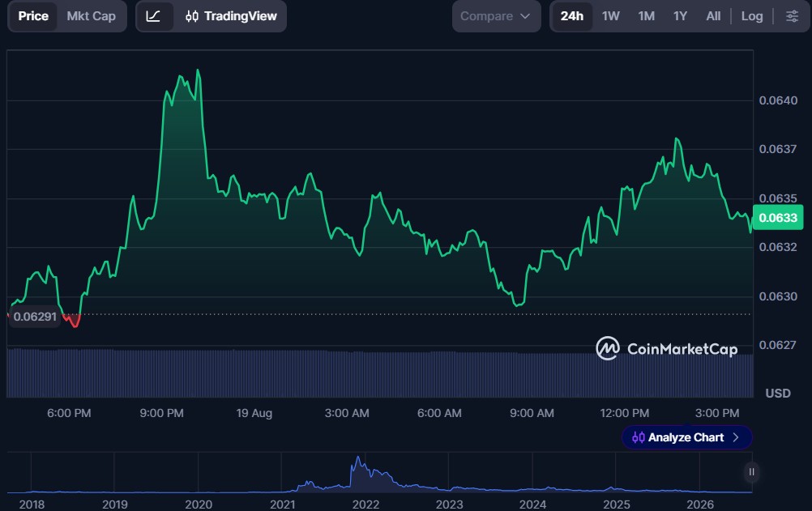
Task: Click the 9:00 AM time label
Action: tap(532, 413)
